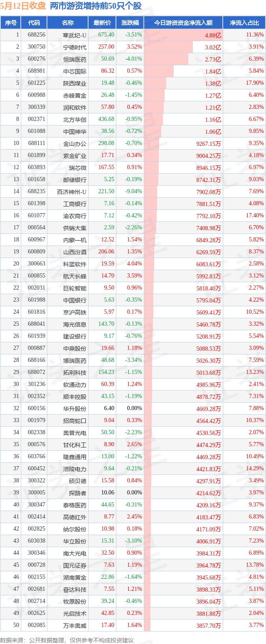Click stock code 001979
Viewport: 266px width, 644px height.
point(37,420)
